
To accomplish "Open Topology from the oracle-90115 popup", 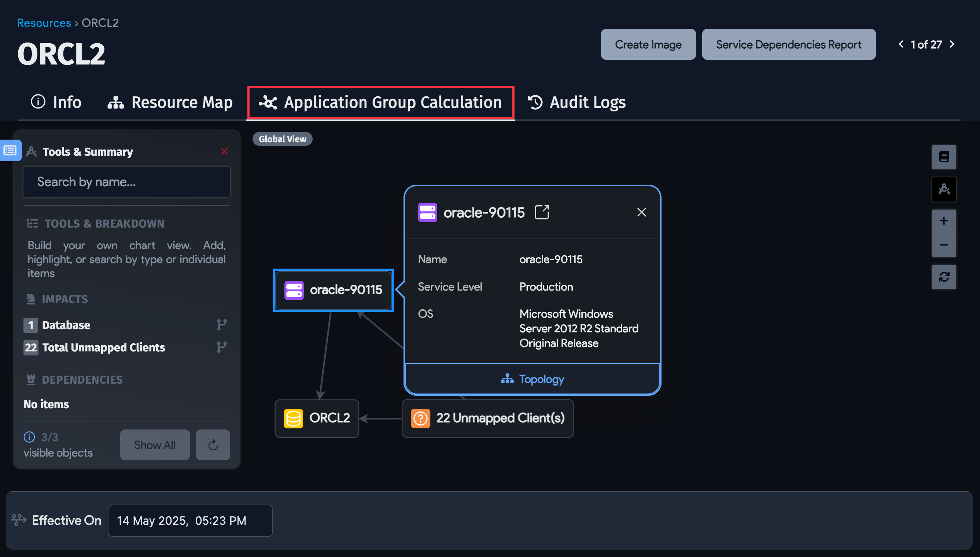I will [x=532, y=379].
